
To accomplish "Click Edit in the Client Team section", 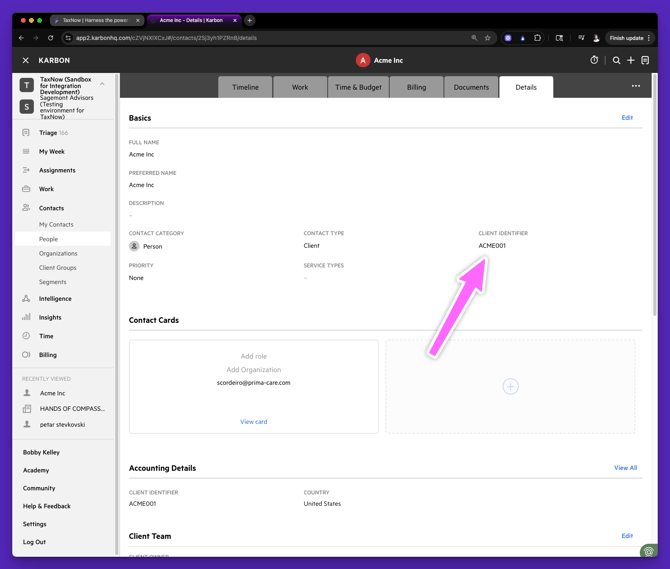I will pos(627,536).
